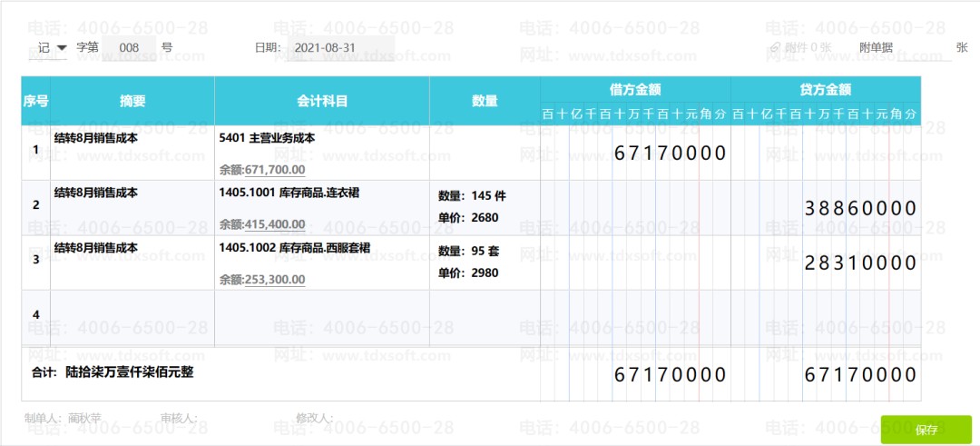Click the summary in row 2
Image resolution: width=980 pixels, height=446 pixels.
pyautogui.click(x=96, y=193)
